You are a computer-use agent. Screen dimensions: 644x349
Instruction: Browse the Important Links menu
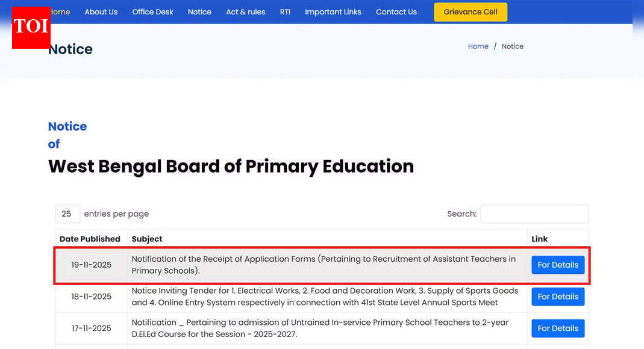tap(333, 11)
